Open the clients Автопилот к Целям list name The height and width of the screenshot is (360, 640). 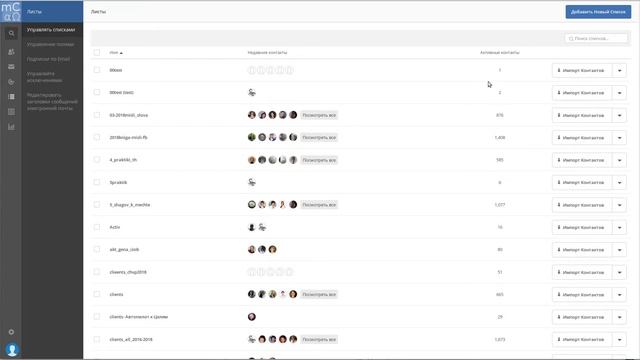pyautogui.click(x=138, y=317)
